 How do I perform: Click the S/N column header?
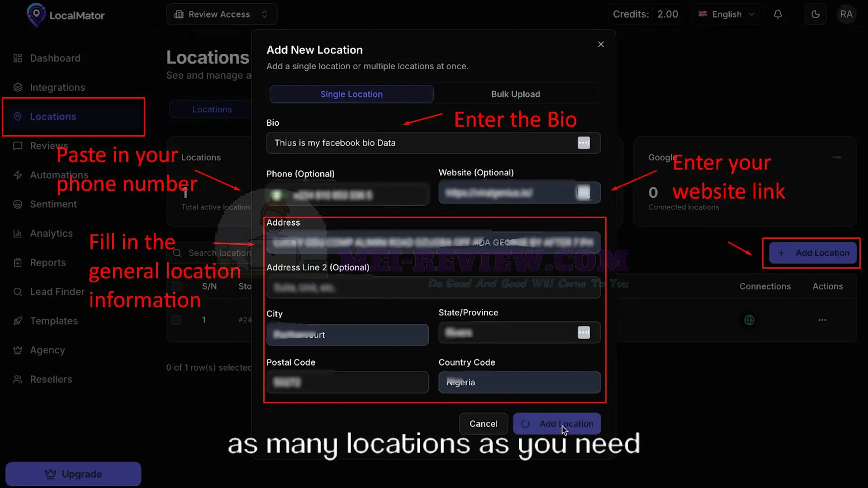pos(209,286)
